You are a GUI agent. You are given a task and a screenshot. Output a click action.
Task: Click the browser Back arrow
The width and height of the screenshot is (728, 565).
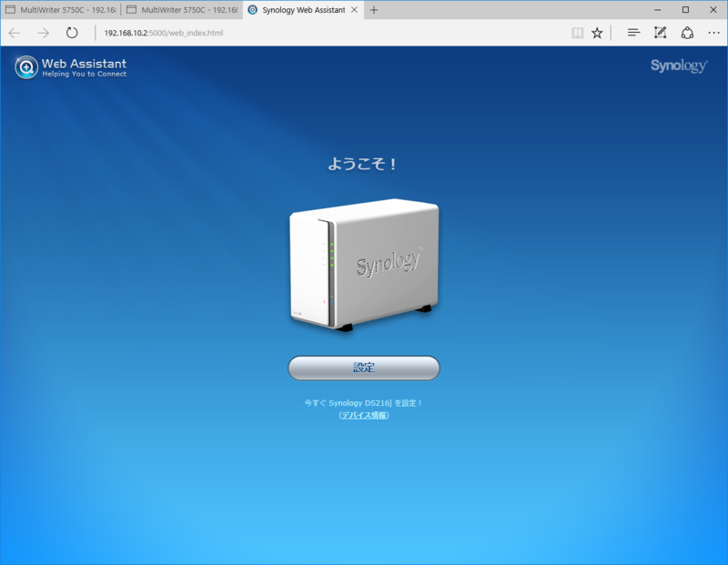tap(15, 33)
